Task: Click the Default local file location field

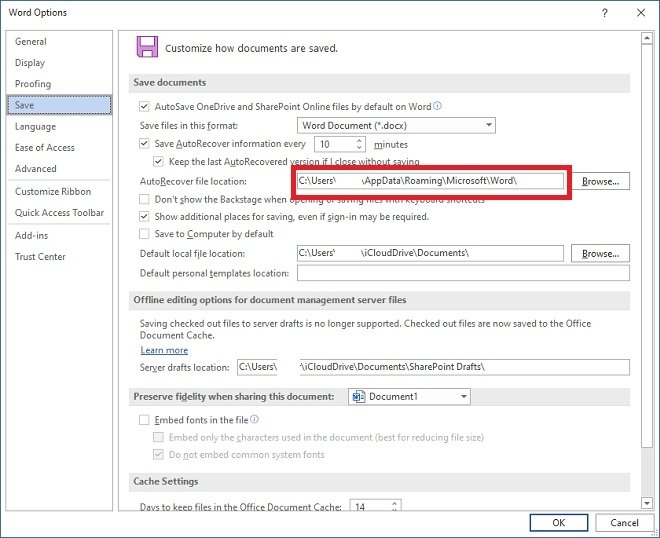Action: tap(430, 253)
